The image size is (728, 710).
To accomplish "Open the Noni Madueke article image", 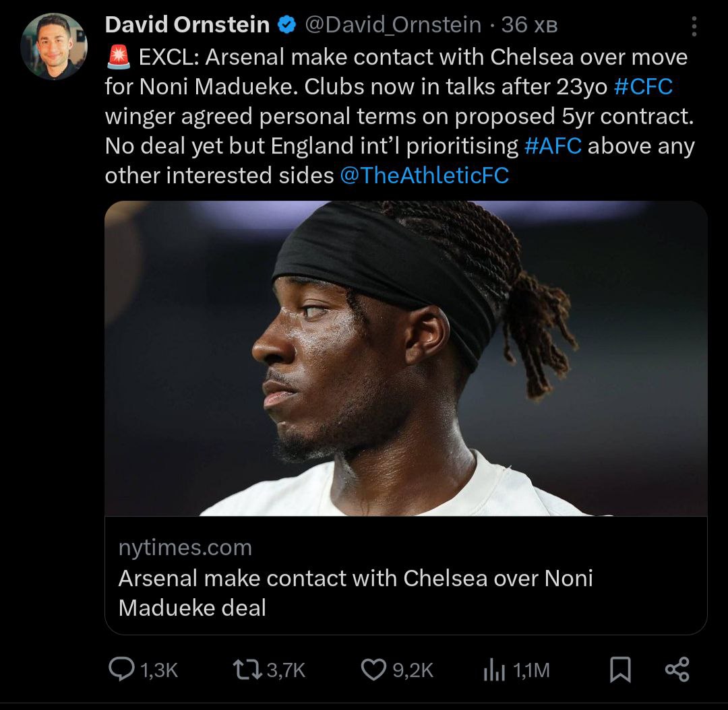I will (x=406, y=358).
